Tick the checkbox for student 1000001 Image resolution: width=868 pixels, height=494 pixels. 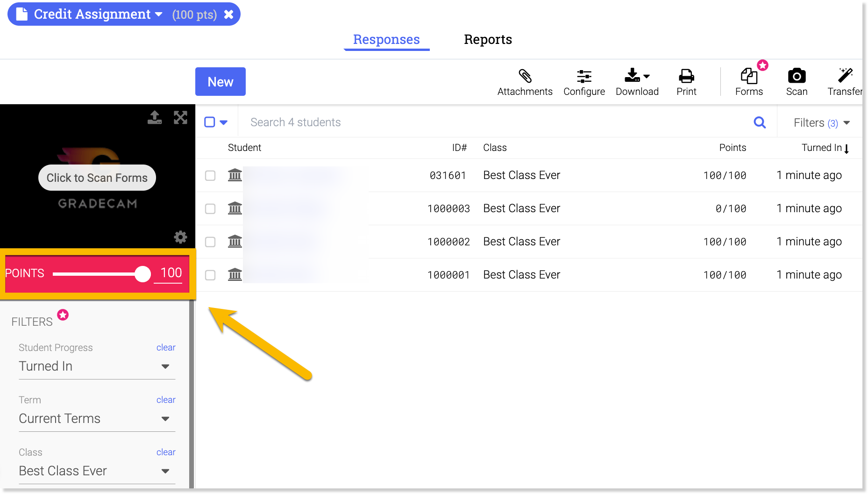pyautogui.click(x=210, y=275)
